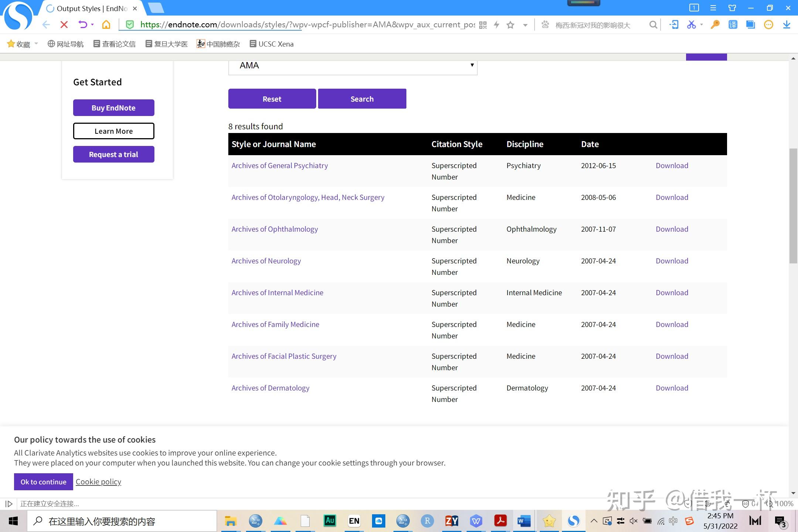
Task: Open the key password manager icon
Action: [x=715, y=25]
